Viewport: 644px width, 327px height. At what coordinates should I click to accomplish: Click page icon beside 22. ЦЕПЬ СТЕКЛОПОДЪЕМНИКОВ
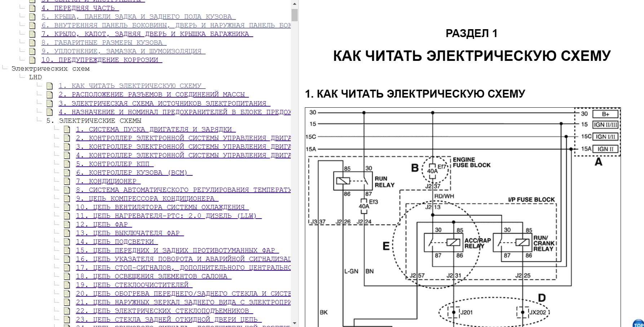point(67,311)
